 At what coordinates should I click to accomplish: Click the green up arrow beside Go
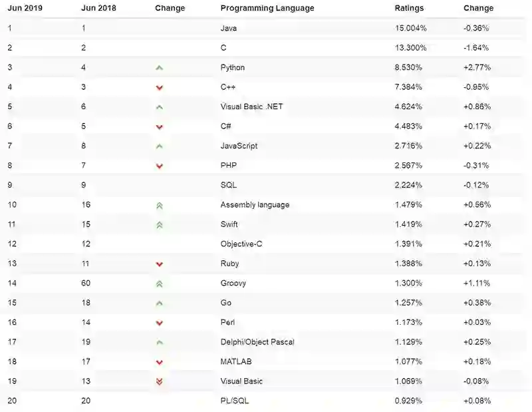pos(160,304)
